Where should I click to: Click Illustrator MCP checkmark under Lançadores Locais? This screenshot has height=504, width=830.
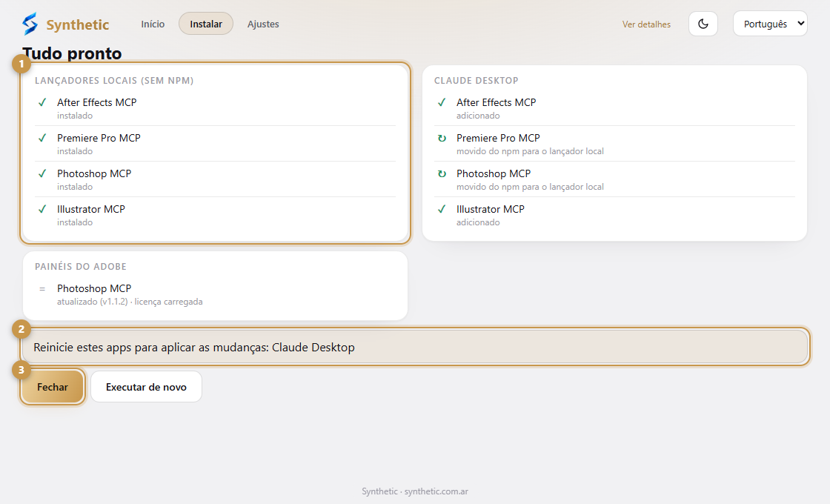pos(42,208)
